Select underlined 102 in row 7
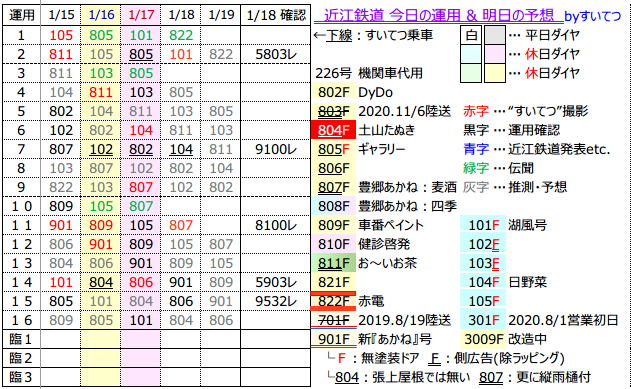631x389 pixels. [x=101, y=149]
